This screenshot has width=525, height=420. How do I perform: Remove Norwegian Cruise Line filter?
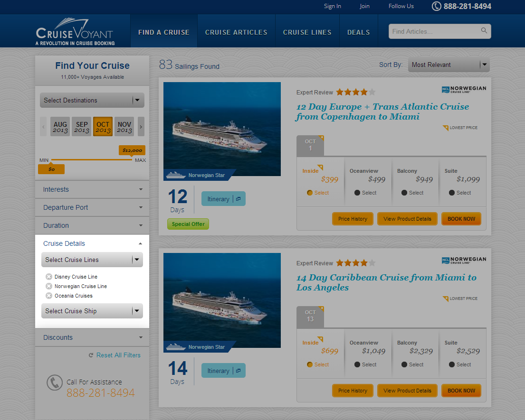point(49,286)
